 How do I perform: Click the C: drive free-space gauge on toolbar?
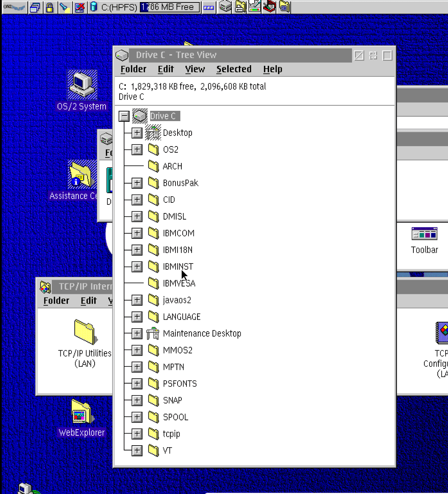click(169, 7)
